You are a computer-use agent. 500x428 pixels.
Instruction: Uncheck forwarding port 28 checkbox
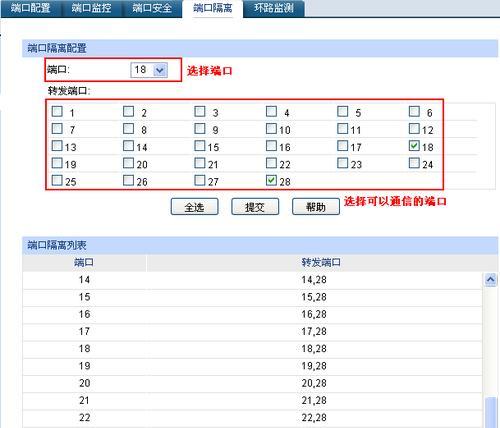click(x=272, y=180)
